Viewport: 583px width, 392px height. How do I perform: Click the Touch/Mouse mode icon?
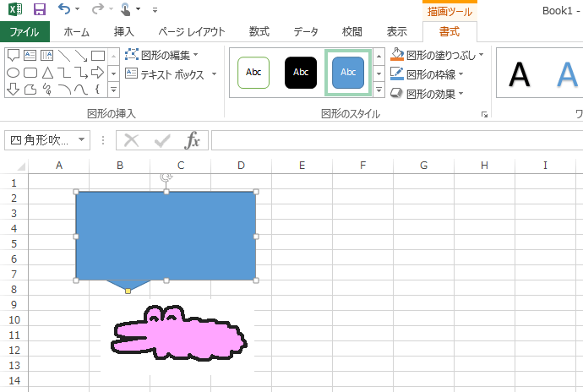tap(126, 9)
